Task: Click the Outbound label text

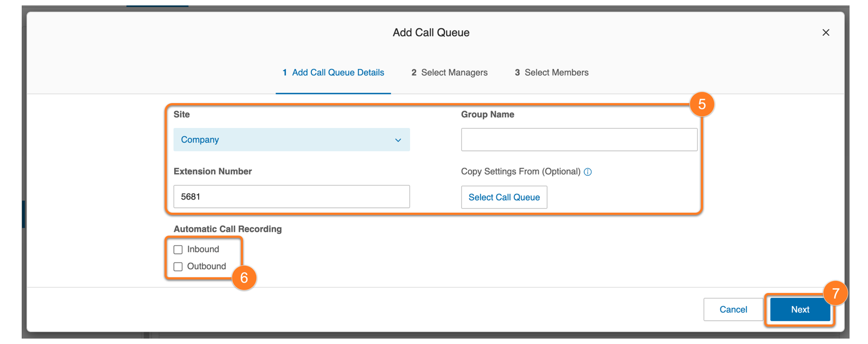Action: click(x=206, y=266)
